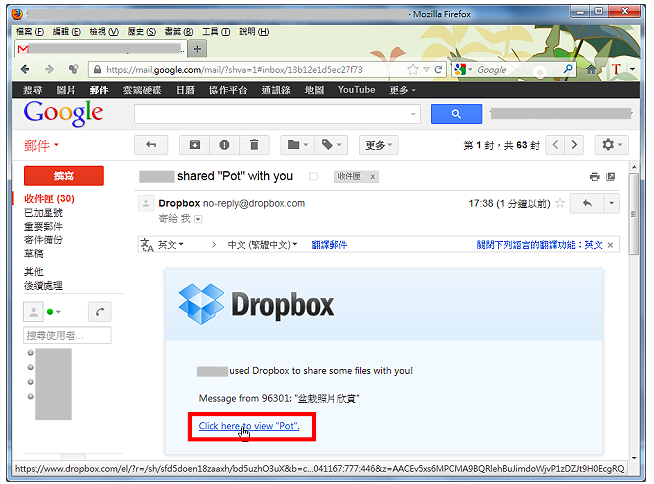Reload the page with the refresh icon
The height and width of the screenshot is (484, 654).
(x=438, y=69)
